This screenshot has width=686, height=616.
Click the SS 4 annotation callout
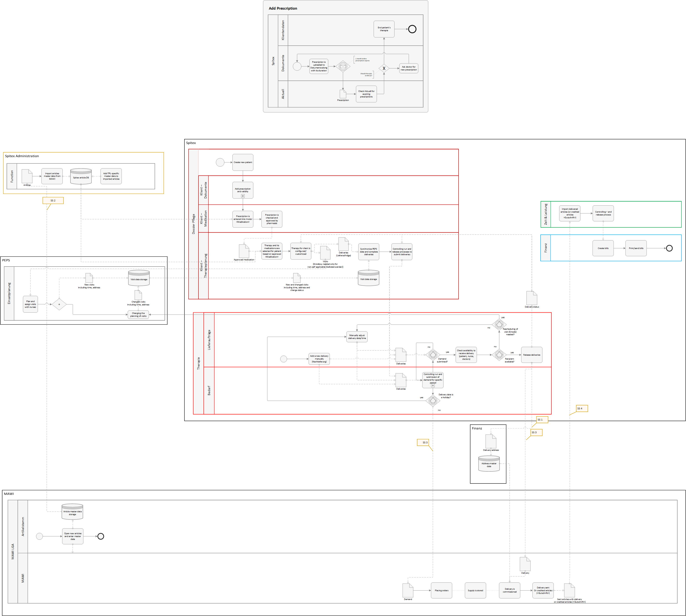pos(582,408)
